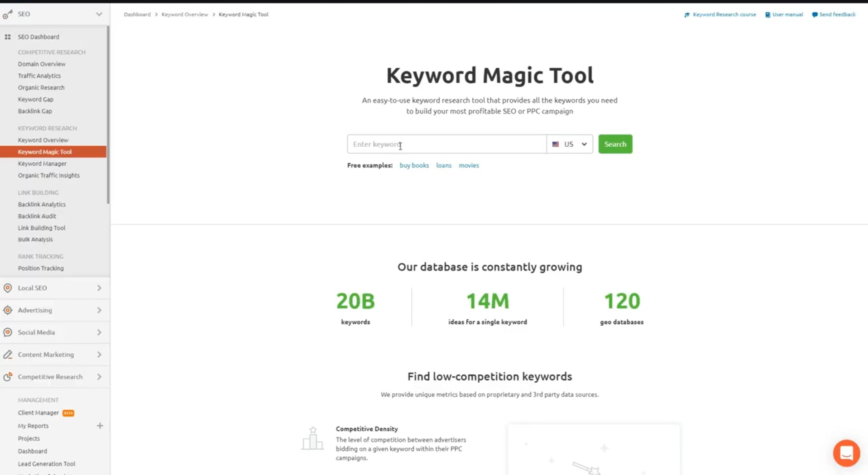
Task: Go to Traffic Analytics
Action: 39,76
